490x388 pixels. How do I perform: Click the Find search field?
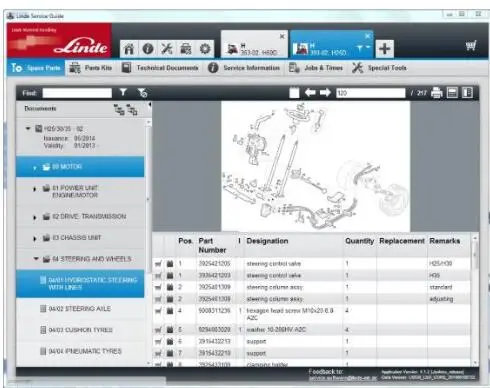77,93
